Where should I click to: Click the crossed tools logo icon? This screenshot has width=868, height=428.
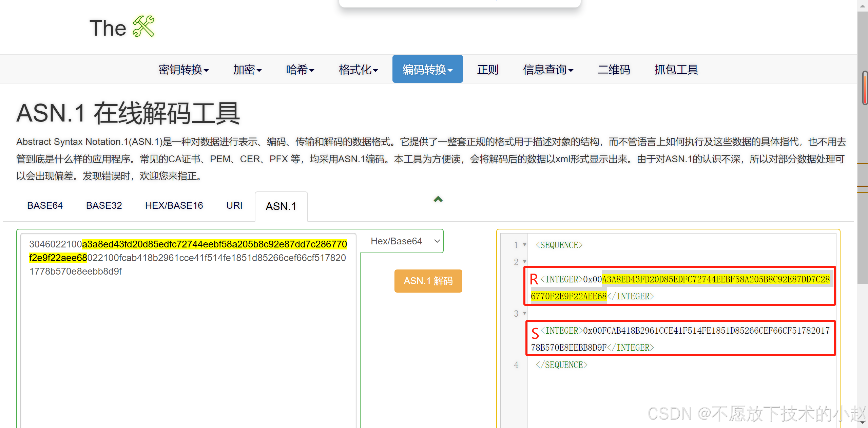click(143, 26)
